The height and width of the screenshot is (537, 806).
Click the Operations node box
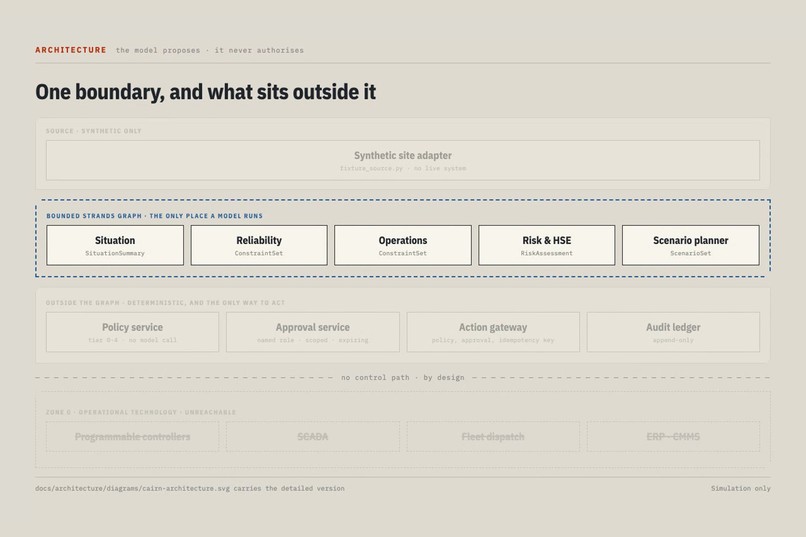(403, 245)
